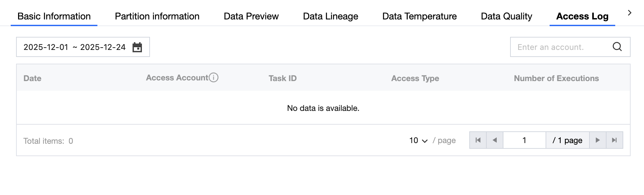Screen dimensions: 644x195
Task: Go to previous page arrow
Action: [495, 140]
